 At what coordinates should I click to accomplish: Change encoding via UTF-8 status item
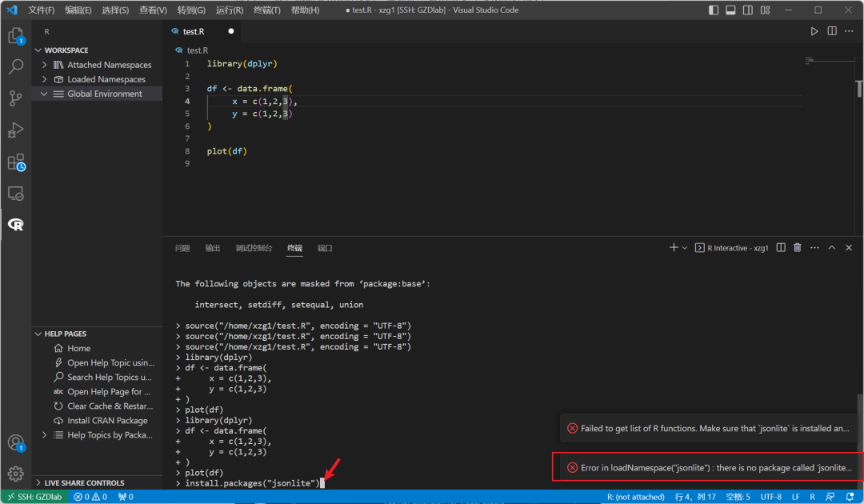(x=771, y=497)
